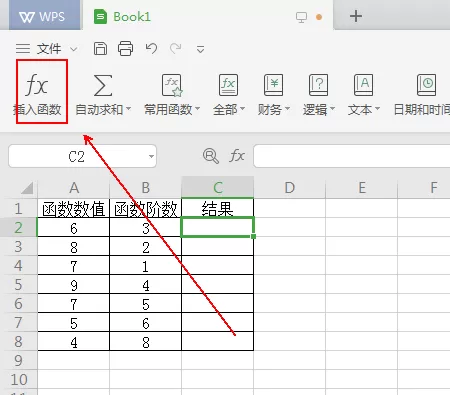Click the 全部 all functions icon
Image resolution: width=450 pixels, height=395 pixels.
click(228, 85)
